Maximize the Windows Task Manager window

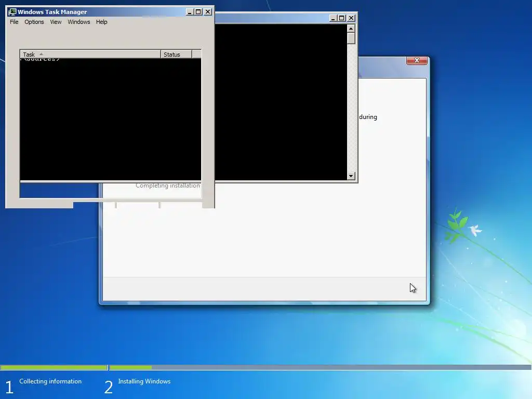click(x=198, y=12)
